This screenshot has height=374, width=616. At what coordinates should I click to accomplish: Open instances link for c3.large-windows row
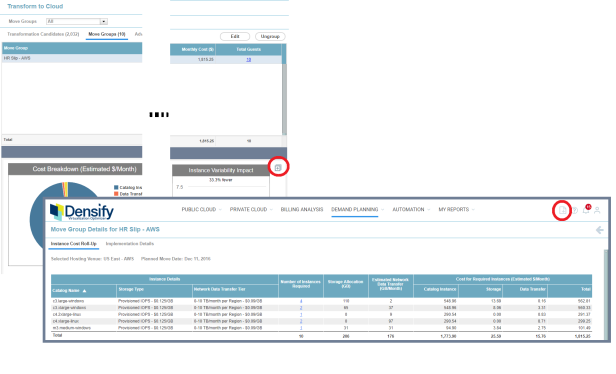(301, 301)
